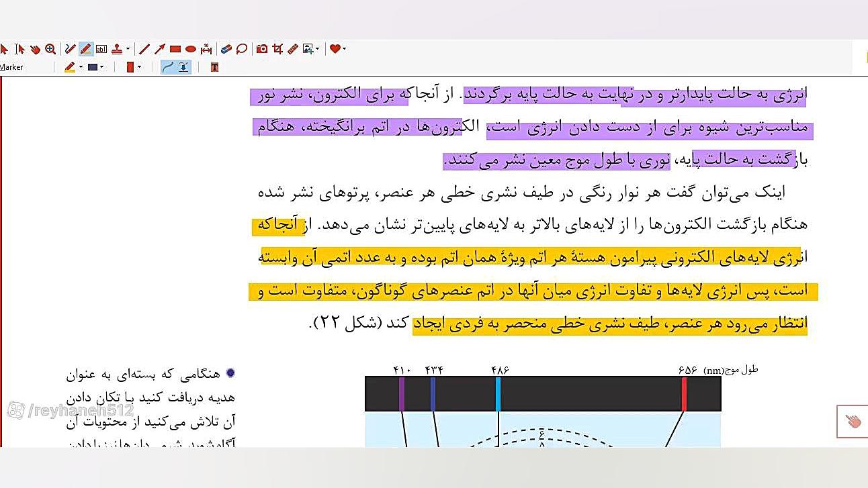Click the wavelength label ۴۱۰
The image size is (868, 488).
(x=402, y=370)
